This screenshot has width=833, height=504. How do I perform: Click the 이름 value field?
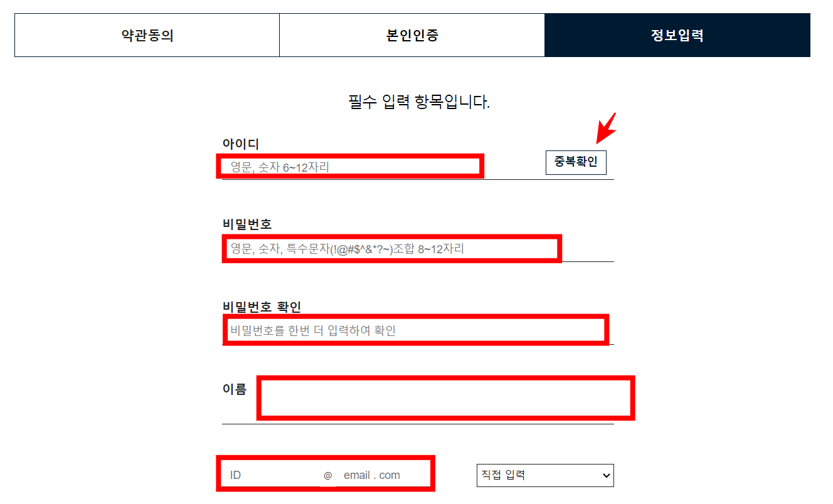[445, 397]
